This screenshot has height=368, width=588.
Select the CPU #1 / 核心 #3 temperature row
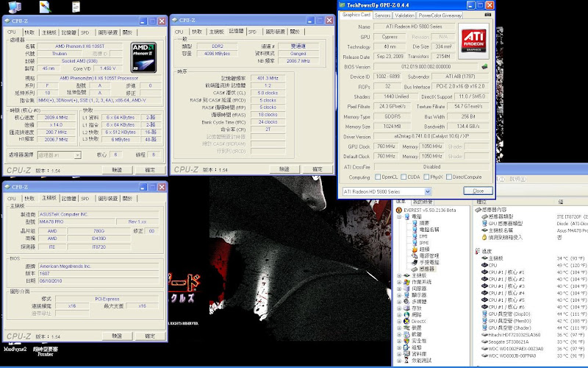pyautogui.click(x=534, y=286)
